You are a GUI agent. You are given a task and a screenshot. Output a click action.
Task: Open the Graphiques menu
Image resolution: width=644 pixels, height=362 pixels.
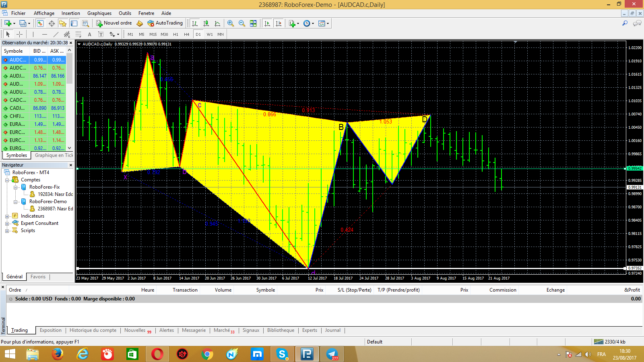(x=99, y=13)
